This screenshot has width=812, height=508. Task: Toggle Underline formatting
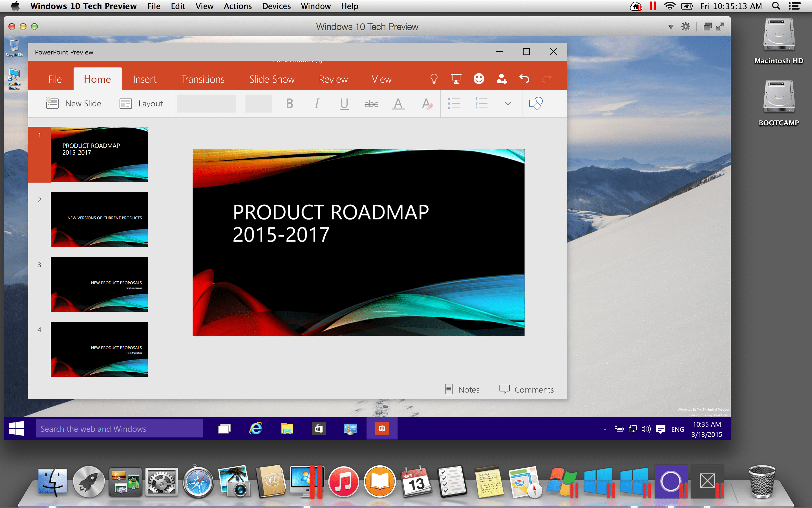coord(344,104)
